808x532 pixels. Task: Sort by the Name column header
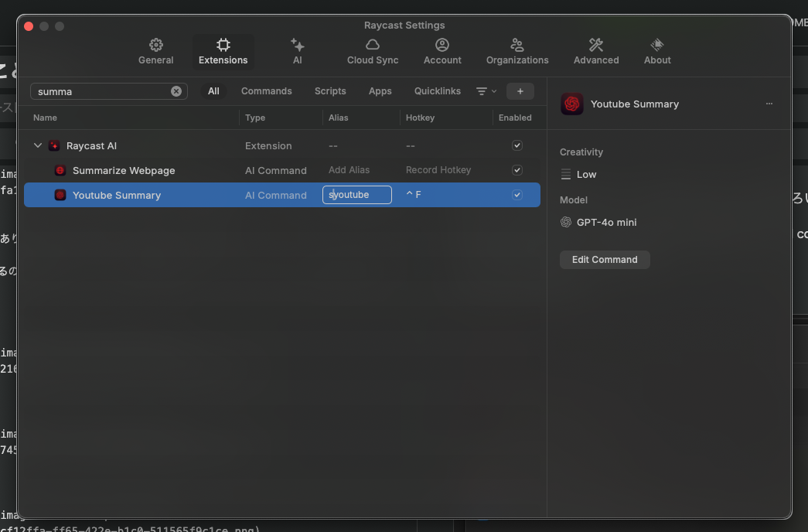tap(45, 118)
